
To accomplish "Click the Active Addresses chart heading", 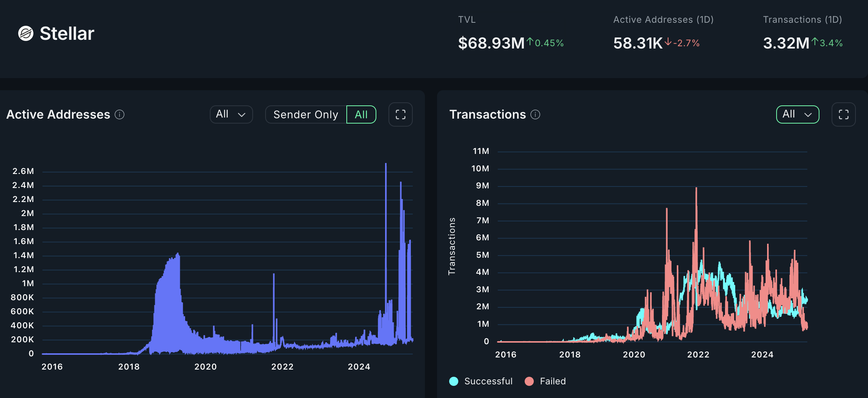I will [x=58, y=114].
